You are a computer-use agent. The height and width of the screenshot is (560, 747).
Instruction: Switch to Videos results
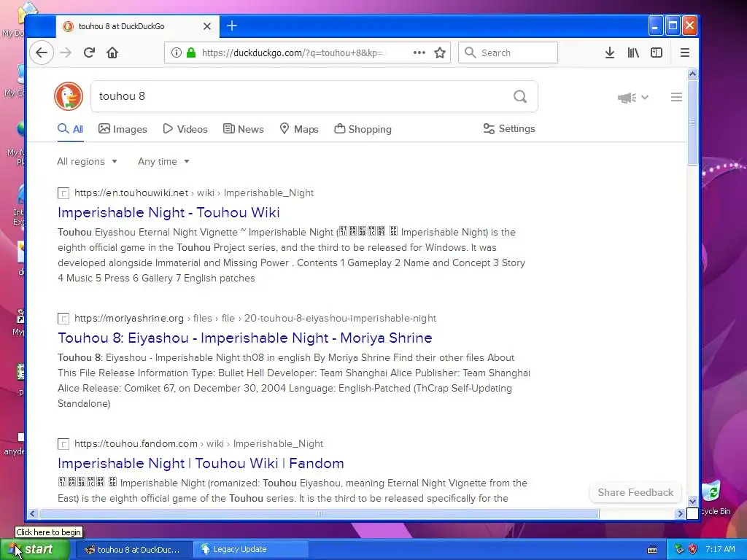tap(185, 129)
